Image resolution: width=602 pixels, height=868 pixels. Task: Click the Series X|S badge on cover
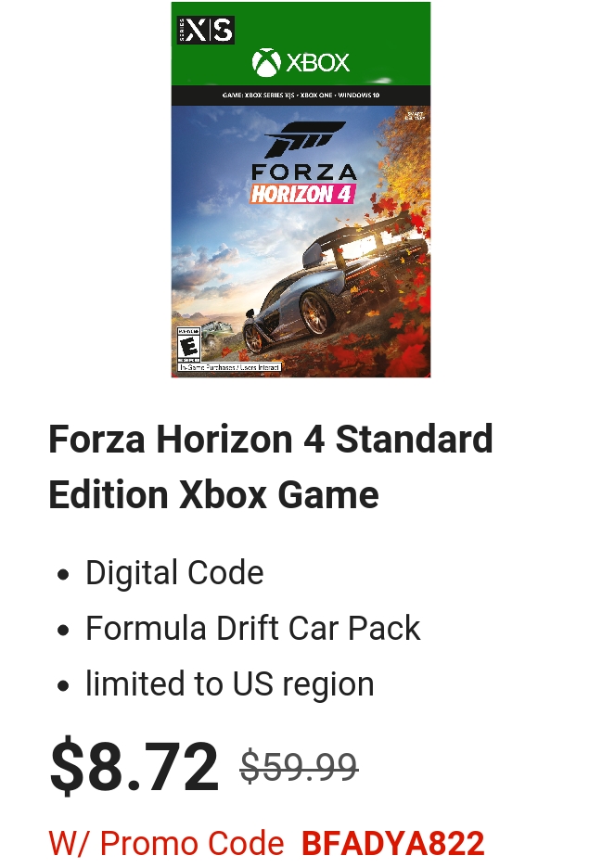(206, 30)
